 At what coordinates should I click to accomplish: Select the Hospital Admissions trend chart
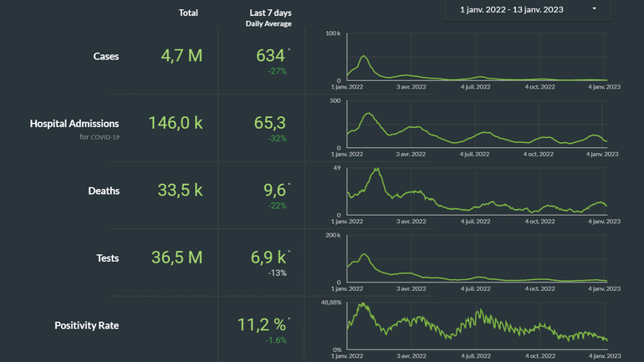[x=478, y=125]
